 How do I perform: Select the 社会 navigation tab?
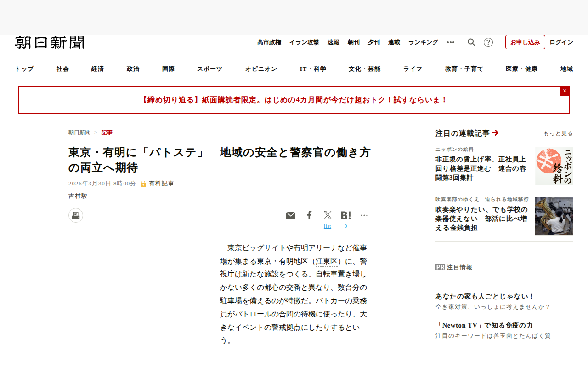[x=62, y=69]
